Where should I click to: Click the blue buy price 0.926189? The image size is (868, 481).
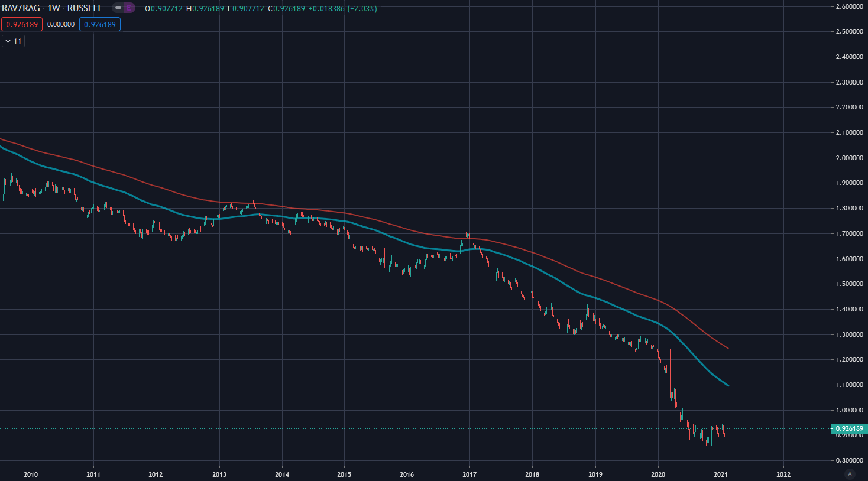click(100, 24)
